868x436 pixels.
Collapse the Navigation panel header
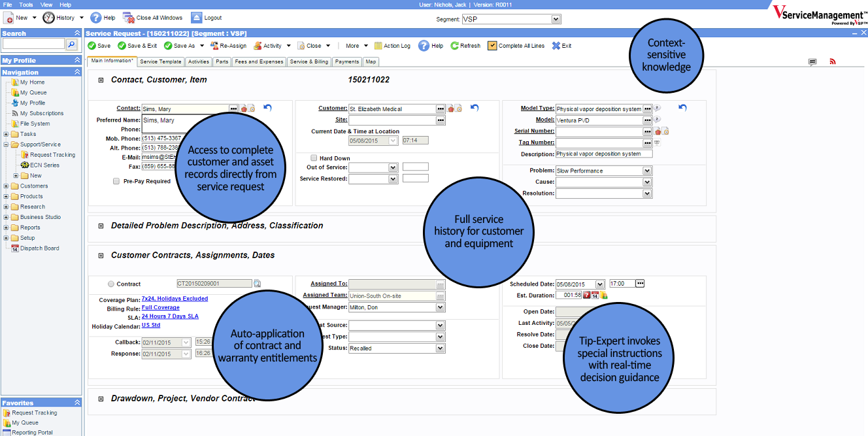click(x=77, y=72)
